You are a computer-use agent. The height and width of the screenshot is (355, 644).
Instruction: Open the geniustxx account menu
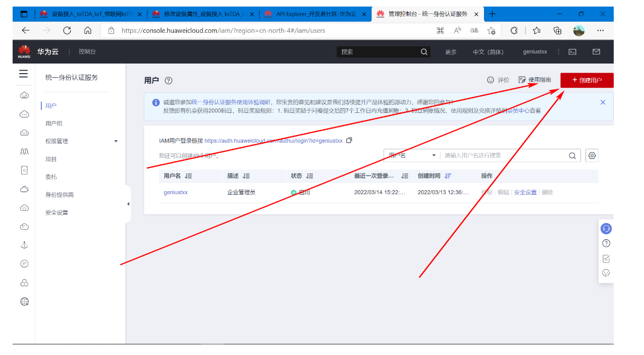[534, 52]
